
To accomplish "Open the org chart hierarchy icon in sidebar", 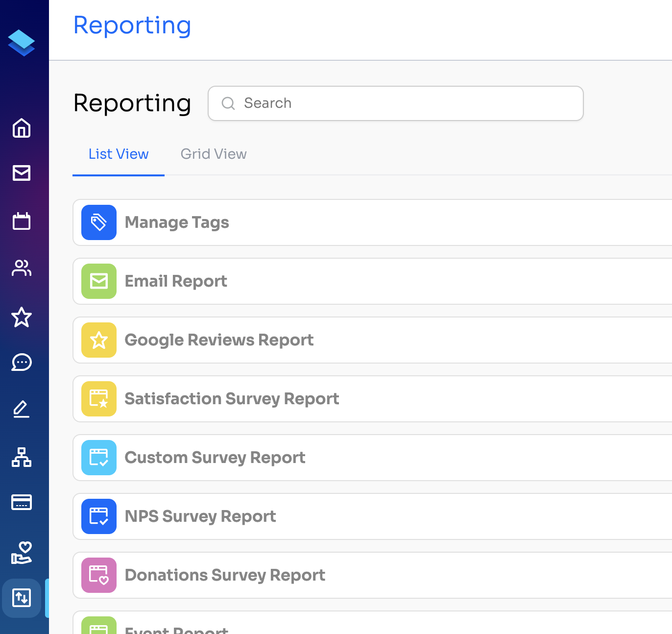I will pyautogui.click(x=22, y=457).
